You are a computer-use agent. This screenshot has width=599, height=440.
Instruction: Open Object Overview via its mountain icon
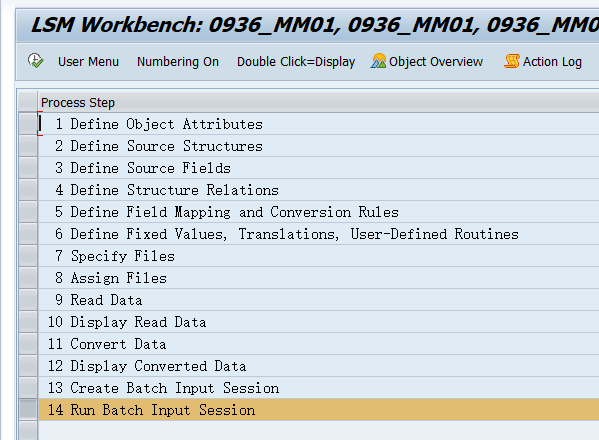pos(378,61)
